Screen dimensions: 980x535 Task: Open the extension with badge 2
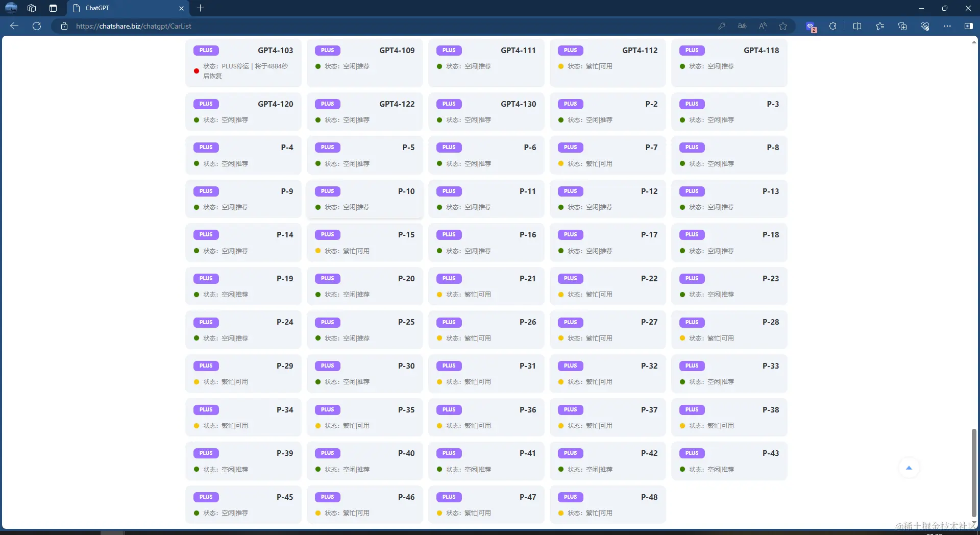(x=811, y=27)
